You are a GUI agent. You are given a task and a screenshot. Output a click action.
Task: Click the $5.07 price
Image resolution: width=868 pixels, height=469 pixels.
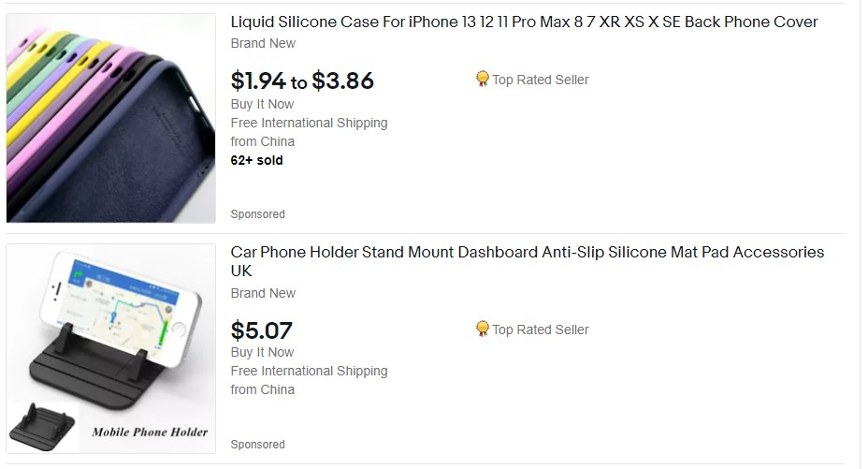pos(261,331)
